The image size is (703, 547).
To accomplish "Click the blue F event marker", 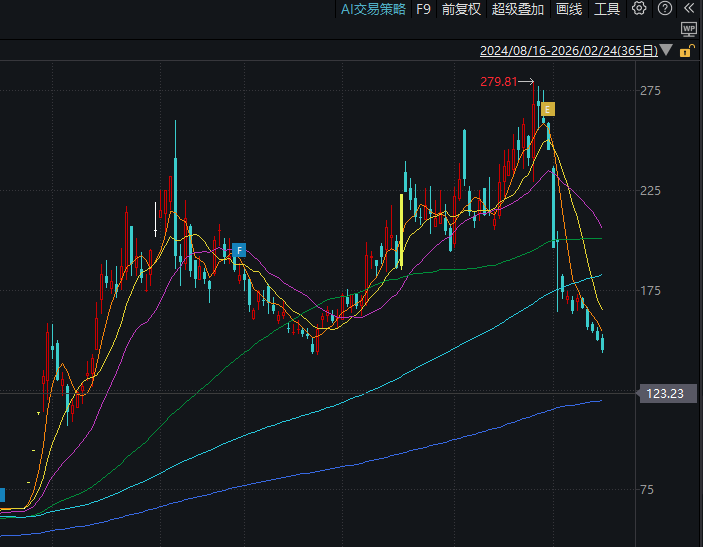I will 238,250.
